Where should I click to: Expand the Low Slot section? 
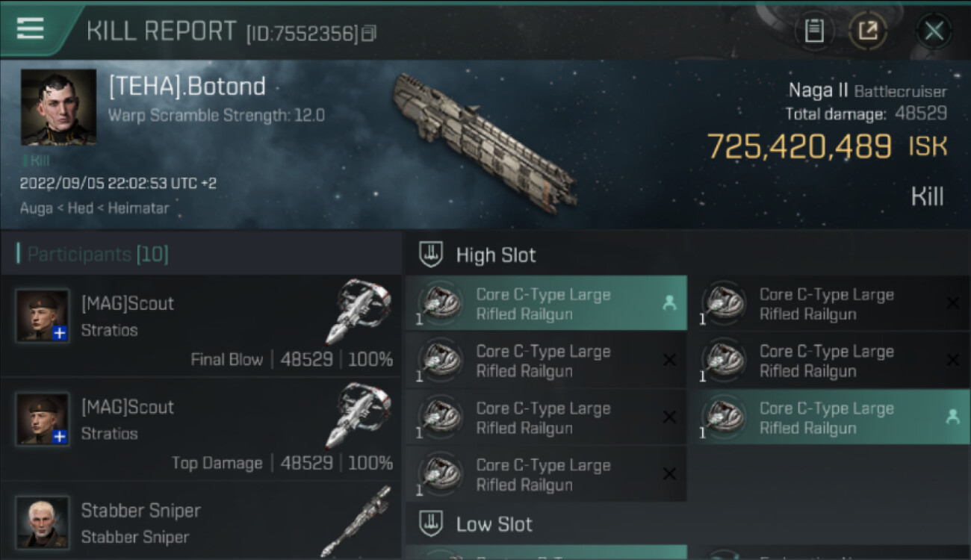coord(494,523)
